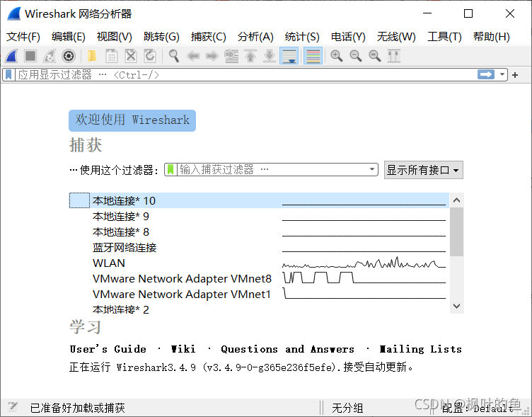Open a capture file folder icon

click(x=92, y=56)
